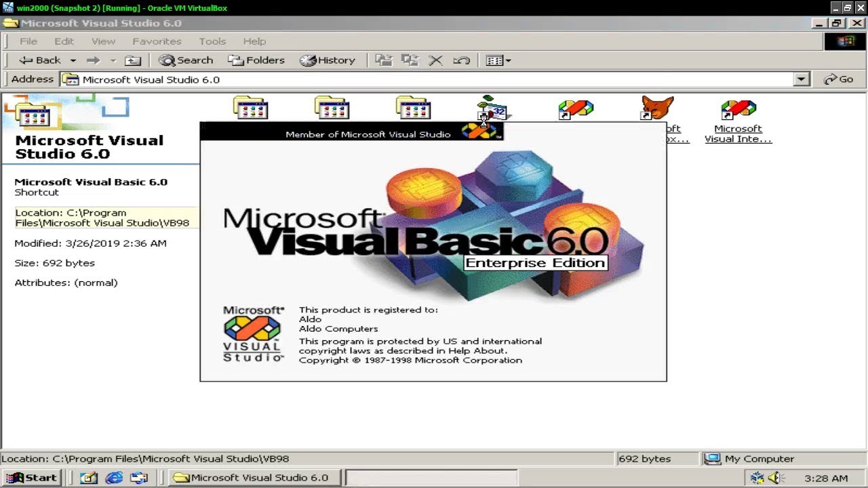
Task: Go back with the Back arrow button
Action: click(39, 60)
